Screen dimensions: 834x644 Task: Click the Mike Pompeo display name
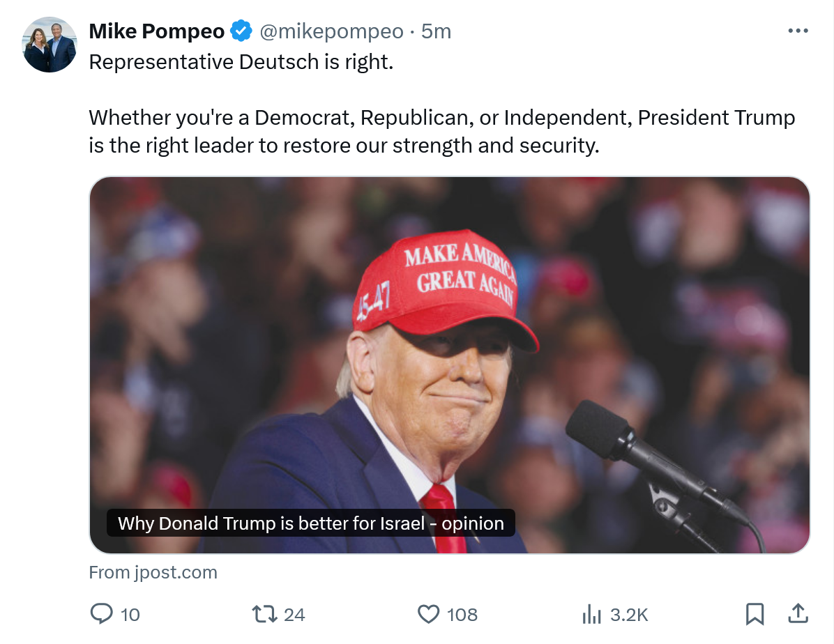click(x=157, y=31)
